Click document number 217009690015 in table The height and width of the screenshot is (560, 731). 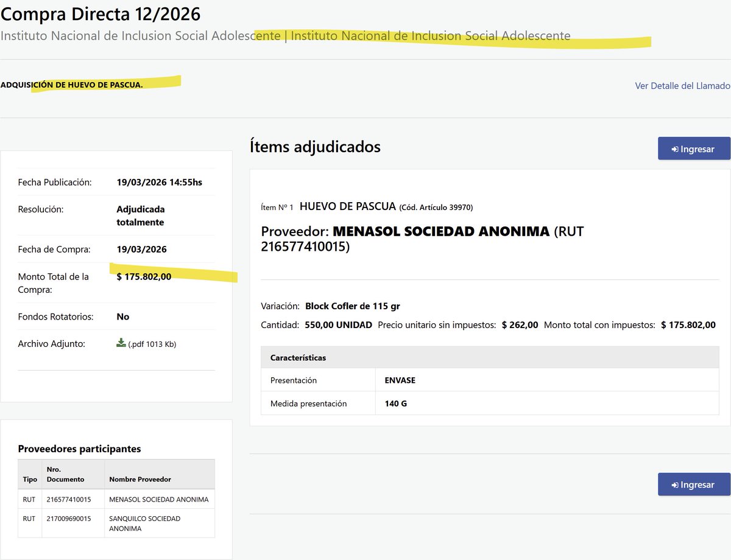click(69, 519)
